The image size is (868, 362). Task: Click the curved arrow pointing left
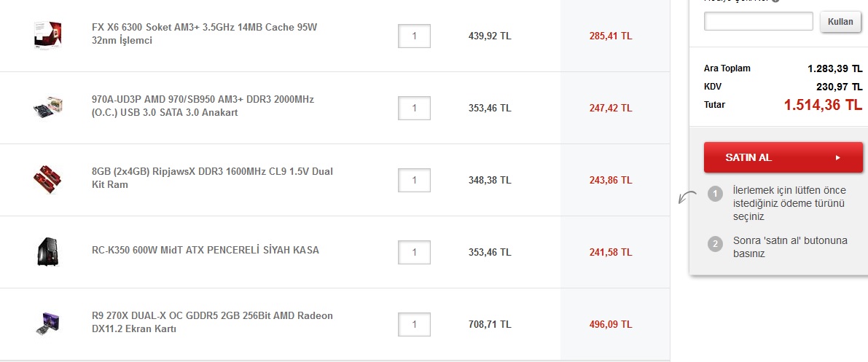coord(688,197)
